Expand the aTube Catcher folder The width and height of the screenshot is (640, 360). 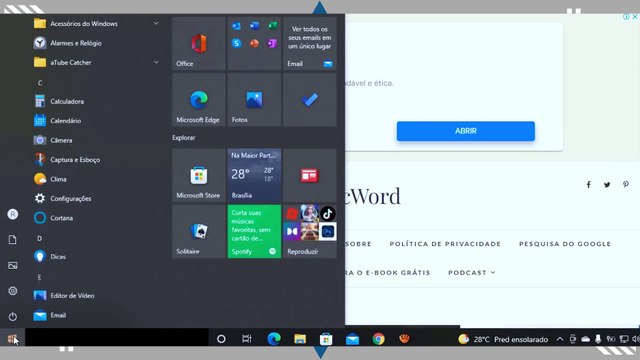(97, 62)
